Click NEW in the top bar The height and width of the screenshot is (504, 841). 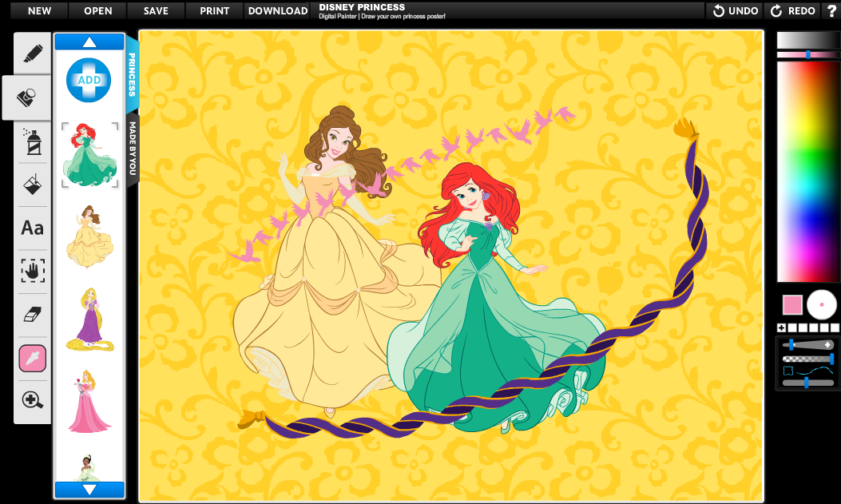point(39,10)
